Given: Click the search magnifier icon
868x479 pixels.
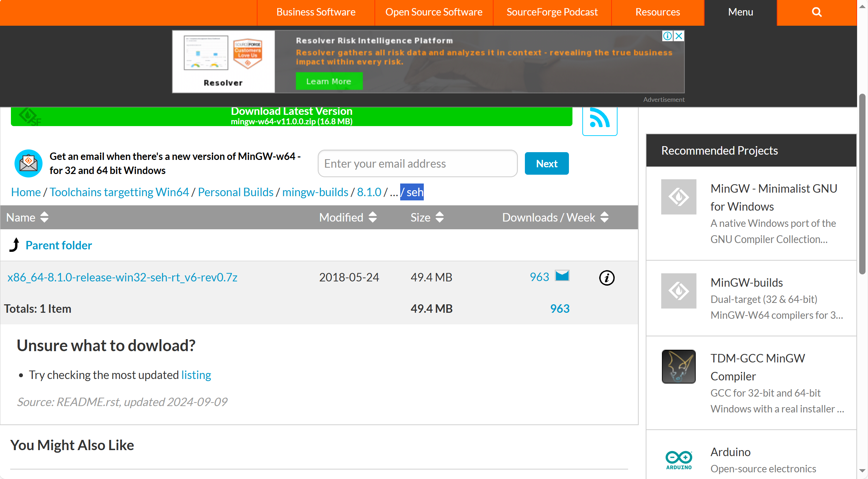Looking at the screenshot, I should [x=817, y=12].
